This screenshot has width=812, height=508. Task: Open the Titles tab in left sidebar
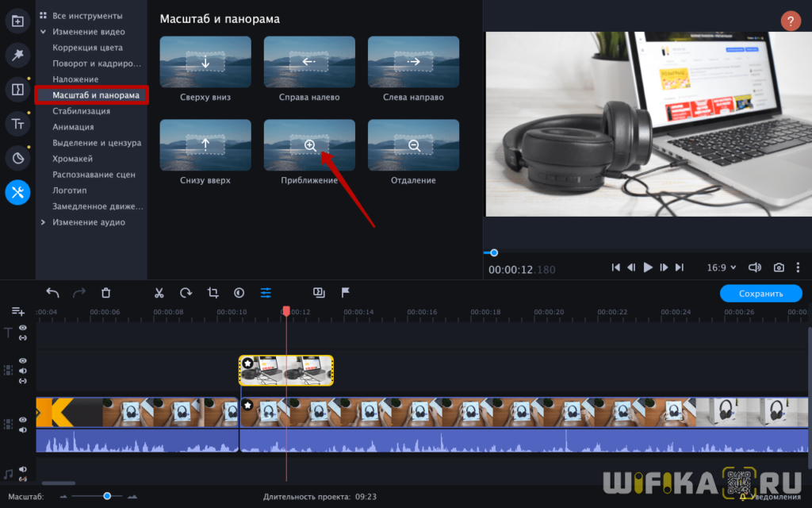click(17, 123)
